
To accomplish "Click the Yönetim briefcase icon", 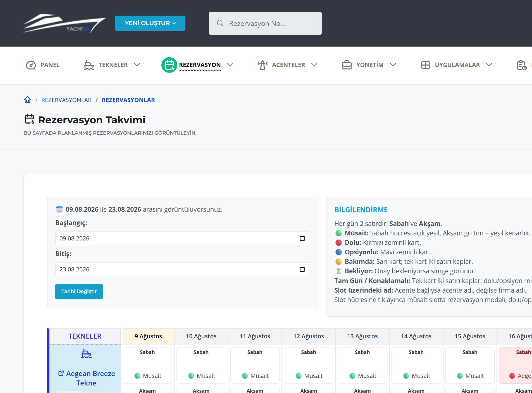I will pyautogui.click(x=347, y=65).
